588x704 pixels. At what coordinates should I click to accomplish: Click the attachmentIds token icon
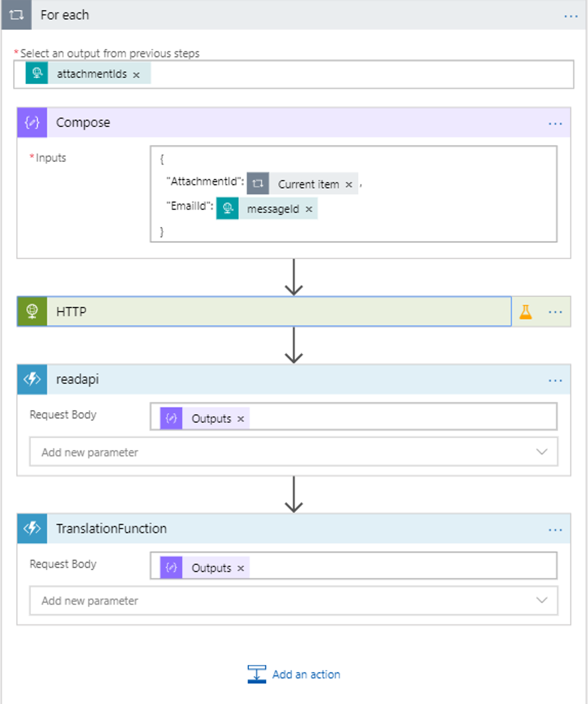(37, 74)
